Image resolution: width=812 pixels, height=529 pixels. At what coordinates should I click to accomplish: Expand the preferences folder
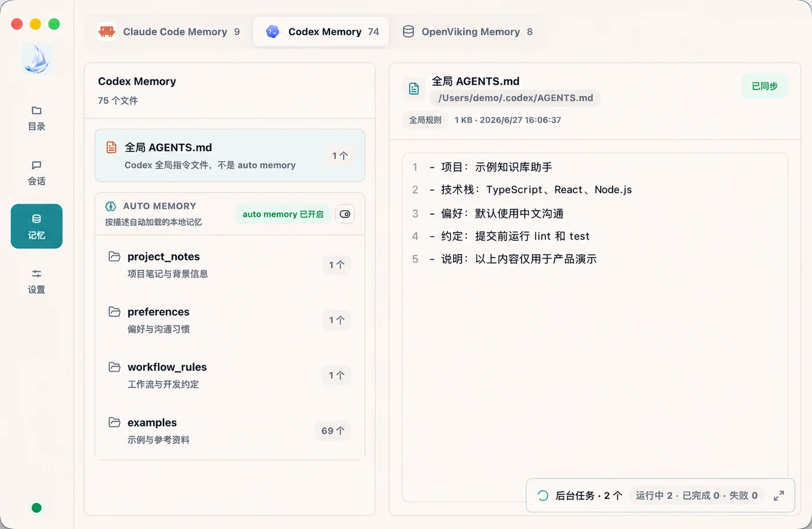tap(230, 320)
